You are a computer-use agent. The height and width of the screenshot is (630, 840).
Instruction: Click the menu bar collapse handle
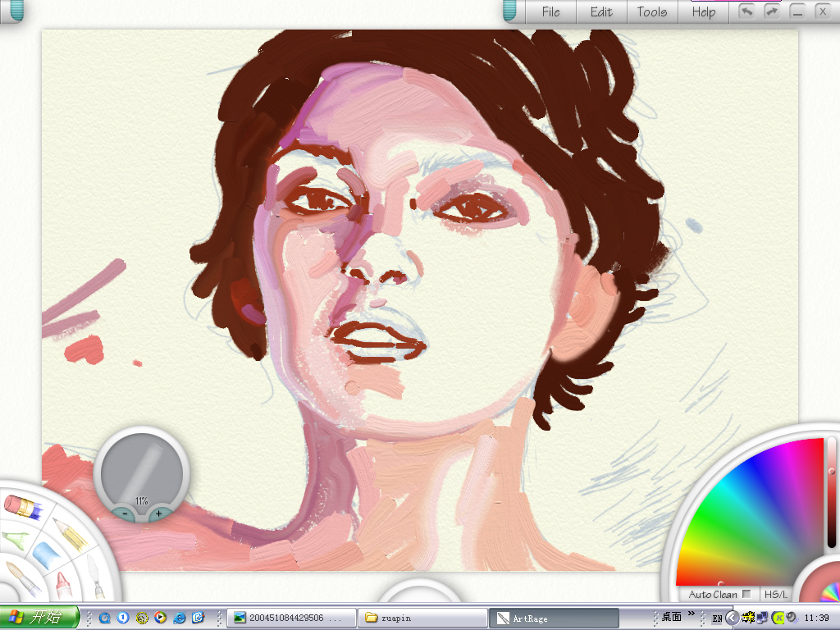[x=509, y=11]
